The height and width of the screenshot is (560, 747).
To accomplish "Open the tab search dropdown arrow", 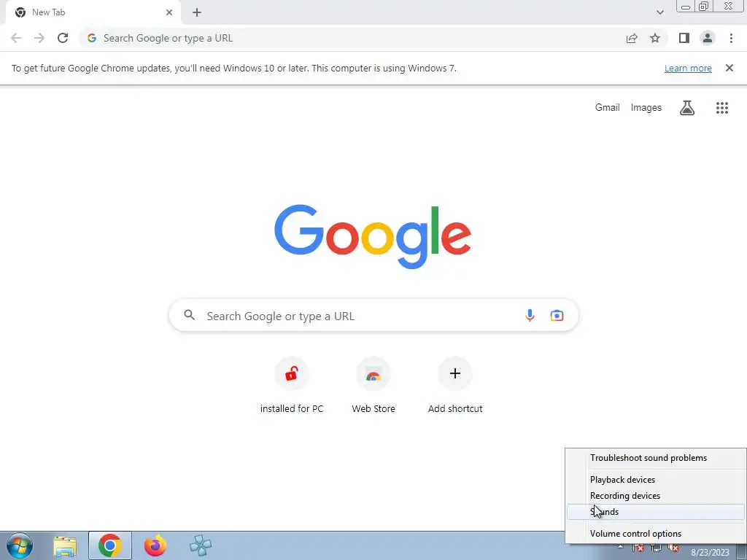I will pos(659,12).
